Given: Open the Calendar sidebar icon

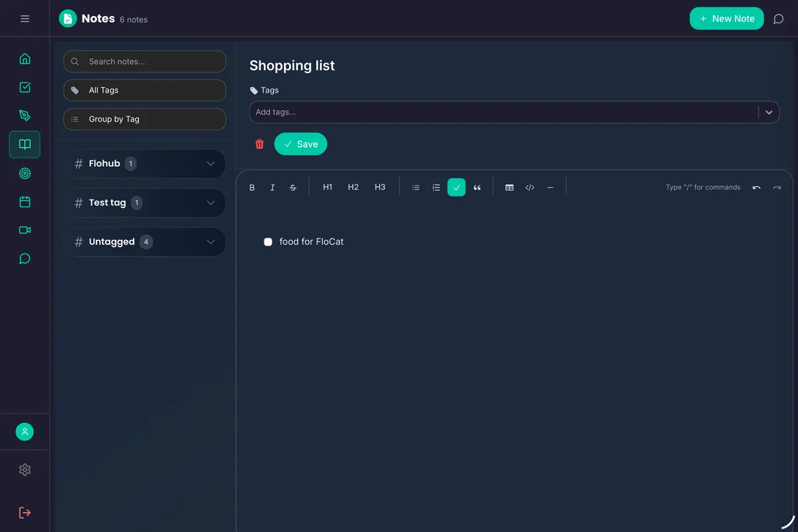Looking at the screenshot, I should point(25,202).
